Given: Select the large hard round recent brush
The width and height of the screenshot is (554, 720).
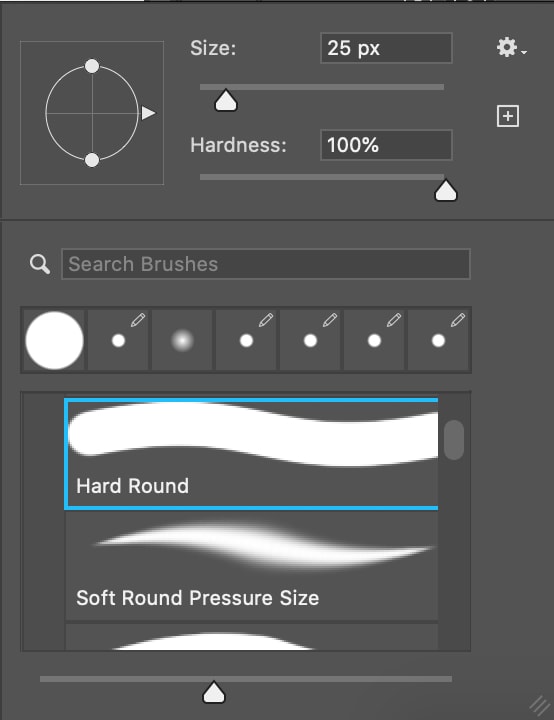Looking at the screenshot, I should (54, 340).
